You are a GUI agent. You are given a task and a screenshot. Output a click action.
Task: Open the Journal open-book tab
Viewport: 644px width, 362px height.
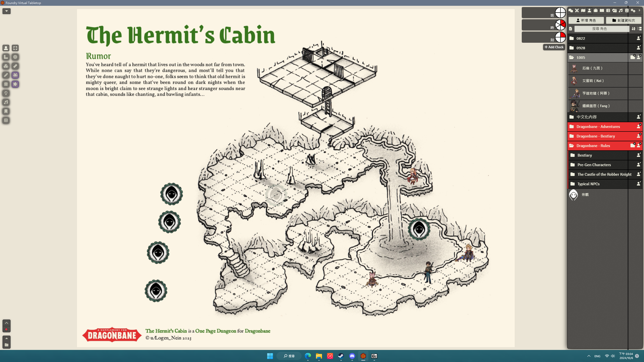click(602, 11)
